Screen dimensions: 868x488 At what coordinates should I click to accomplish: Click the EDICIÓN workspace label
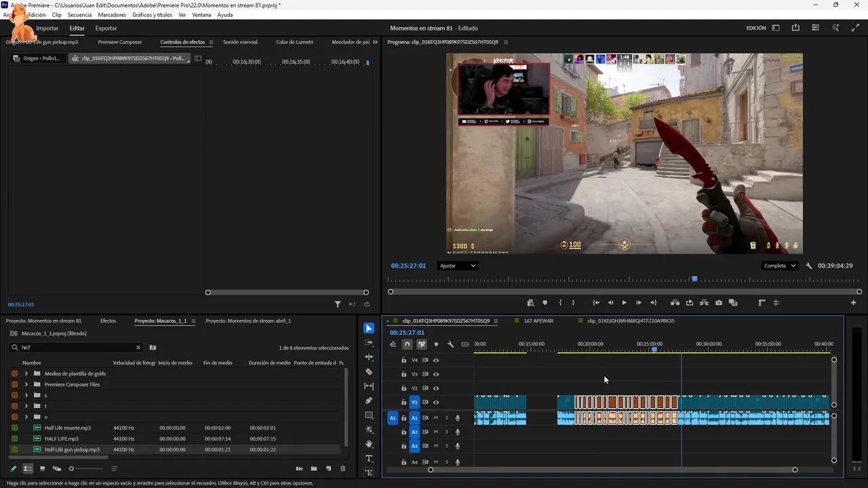click(x=756, y=28)
